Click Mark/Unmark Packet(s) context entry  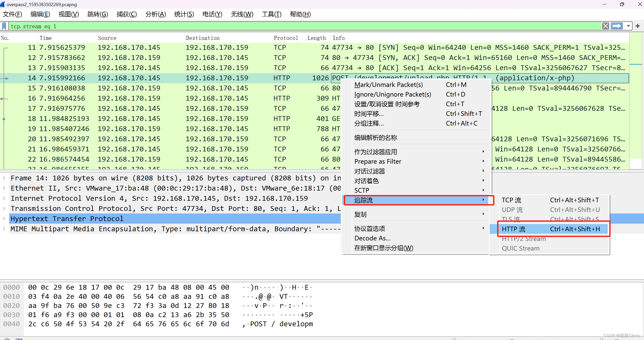point(388,85)
